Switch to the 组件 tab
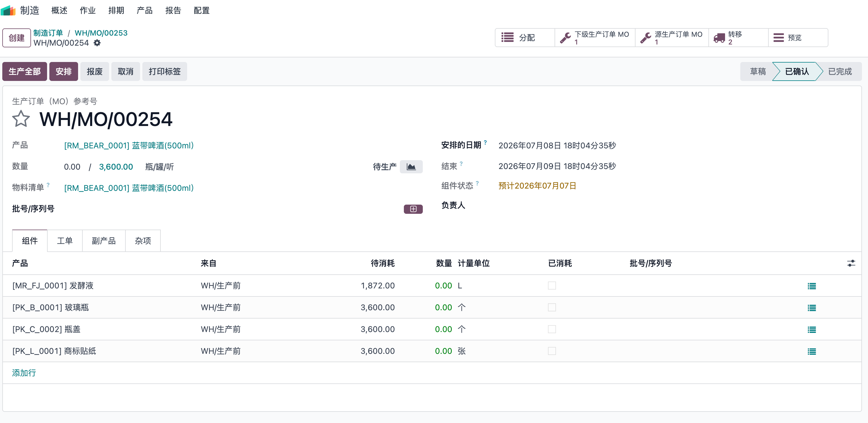The height and width of the screenshot is (423, 868). 30,240
